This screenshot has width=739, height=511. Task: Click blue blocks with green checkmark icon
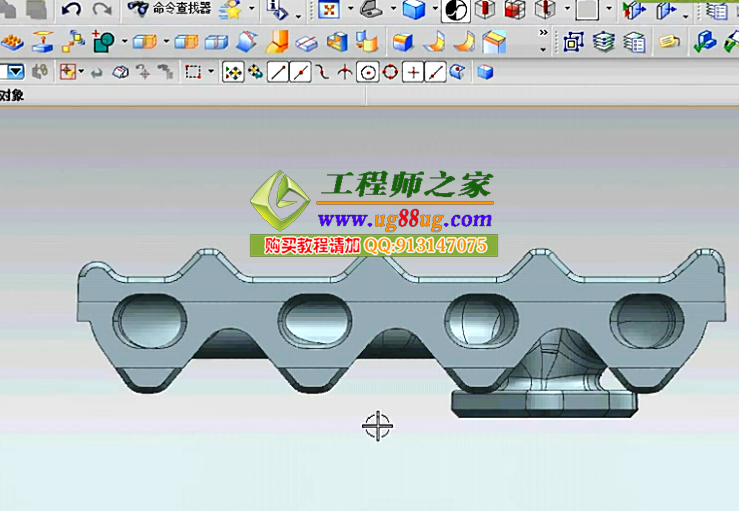point(705,41)
